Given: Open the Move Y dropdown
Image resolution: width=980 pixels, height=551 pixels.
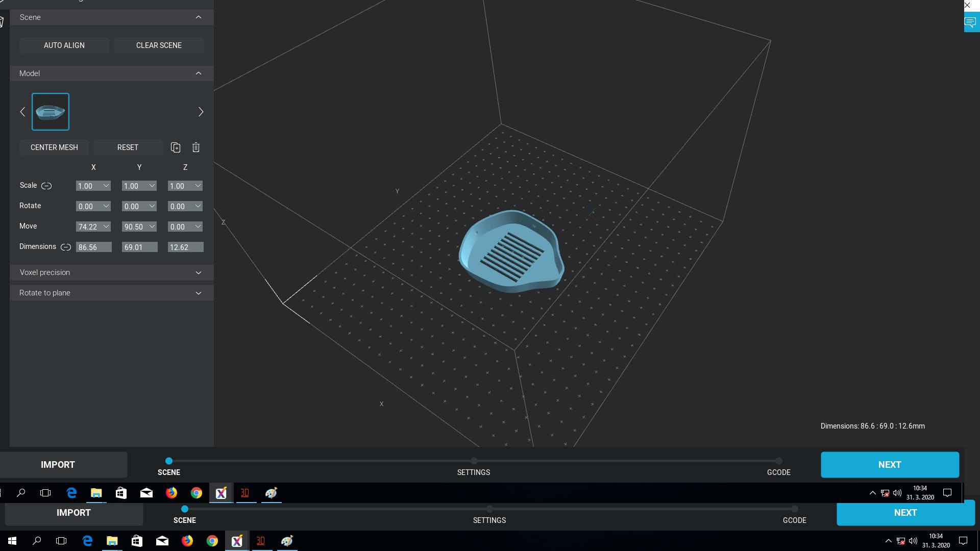Looking at the screenshot, I should (x=152, y=227).
